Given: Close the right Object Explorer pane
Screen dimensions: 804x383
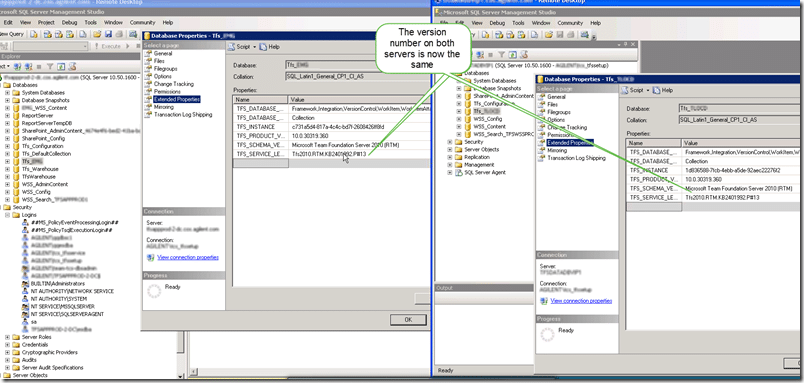Looking at the screenshot, I should pyautogui.click(x=633, y=45).
